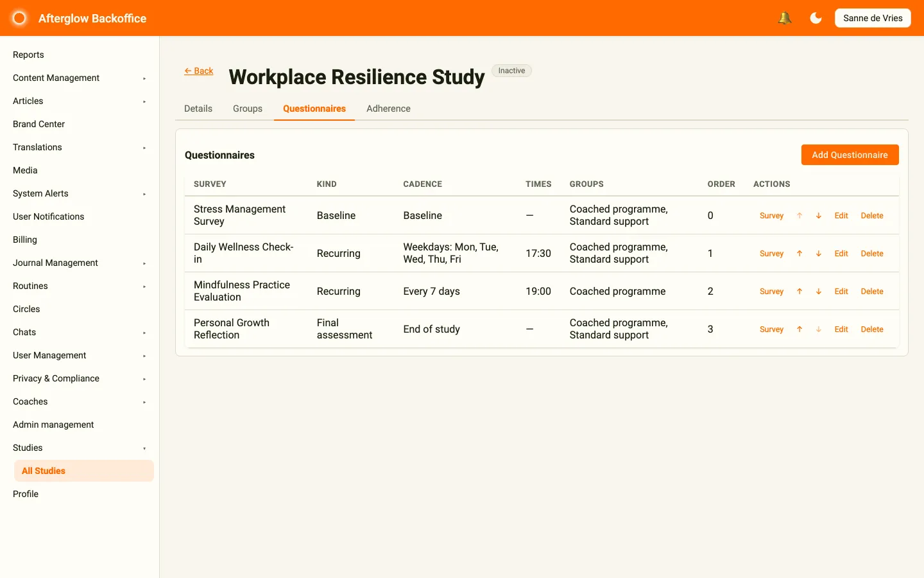Open Survey link for Personal Growth Reflection
Screen dimensions: 924x578
click(x=771, y=329)
